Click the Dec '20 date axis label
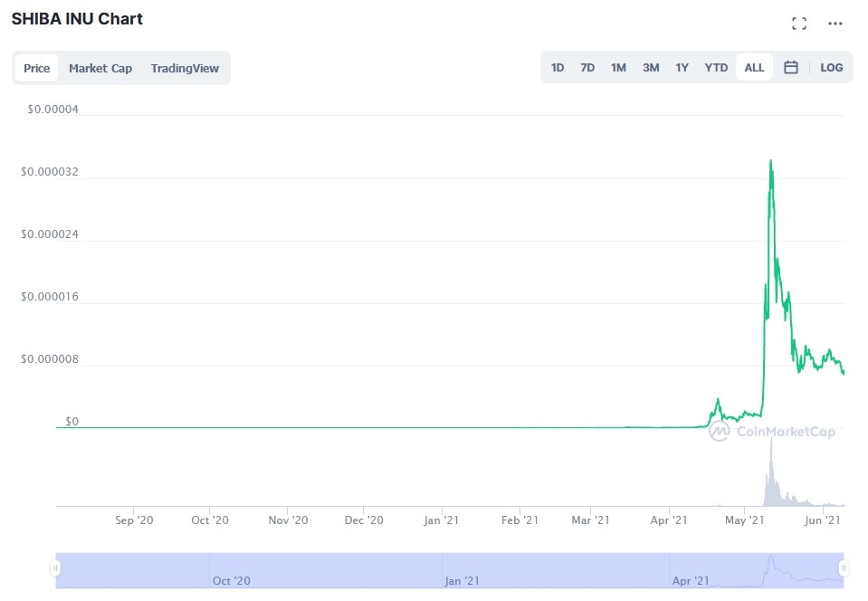Image resolution: width=868 pixels, height=601 pixels. click(x=364, y=520)
